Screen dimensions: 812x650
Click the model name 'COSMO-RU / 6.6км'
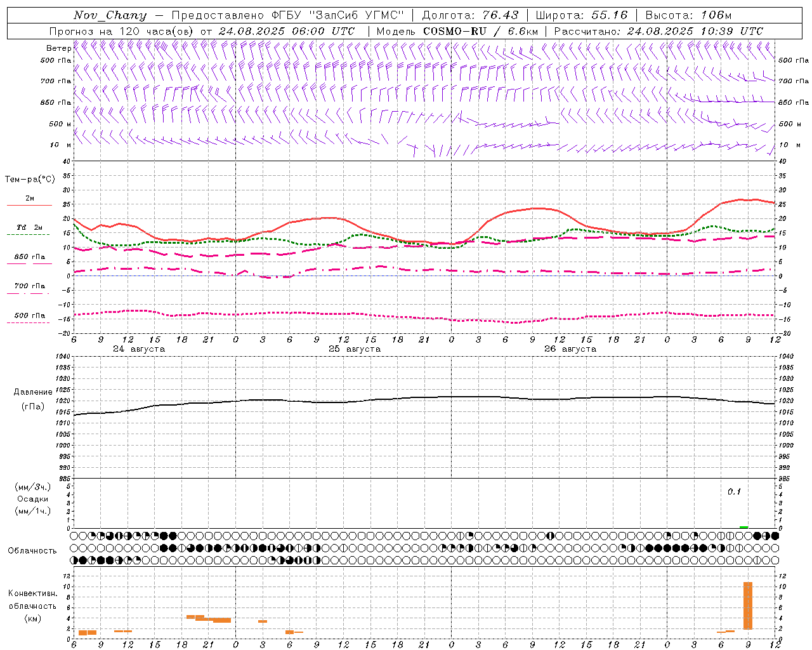point(480,31)
